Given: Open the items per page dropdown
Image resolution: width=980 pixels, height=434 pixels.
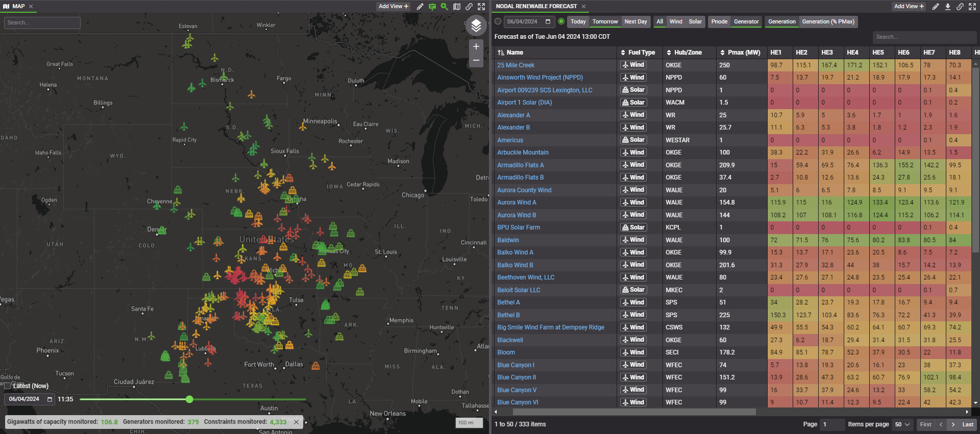Looking at the screenshot, I should click(x=902, y=424).
